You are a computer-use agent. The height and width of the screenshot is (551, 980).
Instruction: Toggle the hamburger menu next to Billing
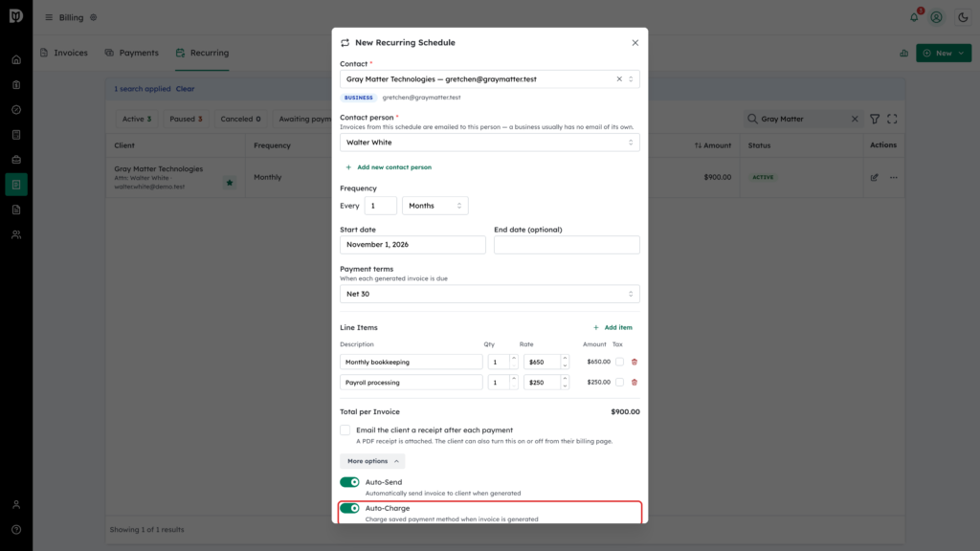[x=49, y=17]
